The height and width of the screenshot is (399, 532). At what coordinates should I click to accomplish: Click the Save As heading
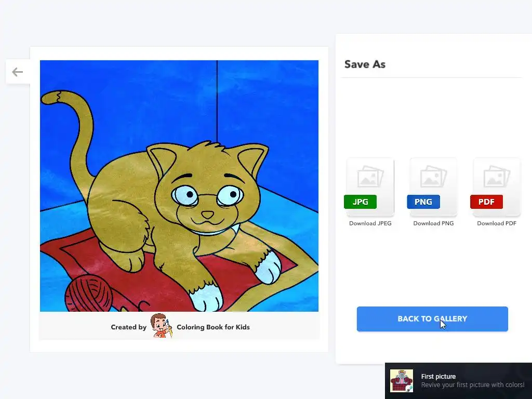click(365, 64)
